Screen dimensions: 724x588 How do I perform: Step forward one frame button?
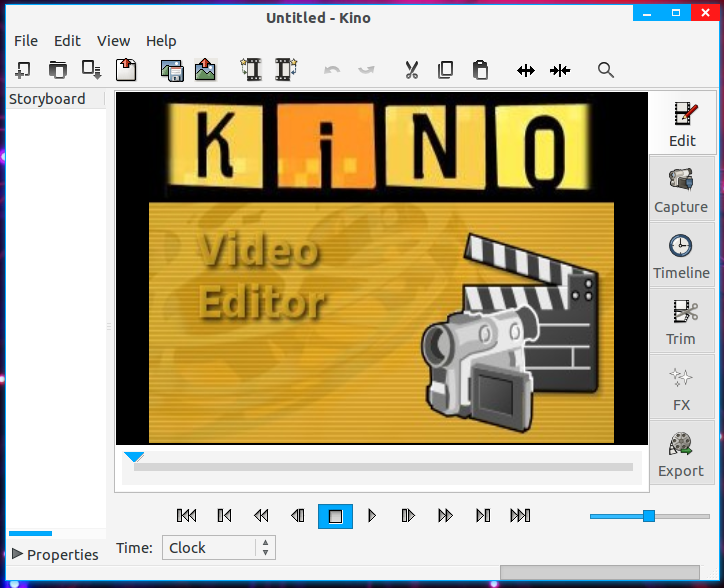tap(408, 515)
